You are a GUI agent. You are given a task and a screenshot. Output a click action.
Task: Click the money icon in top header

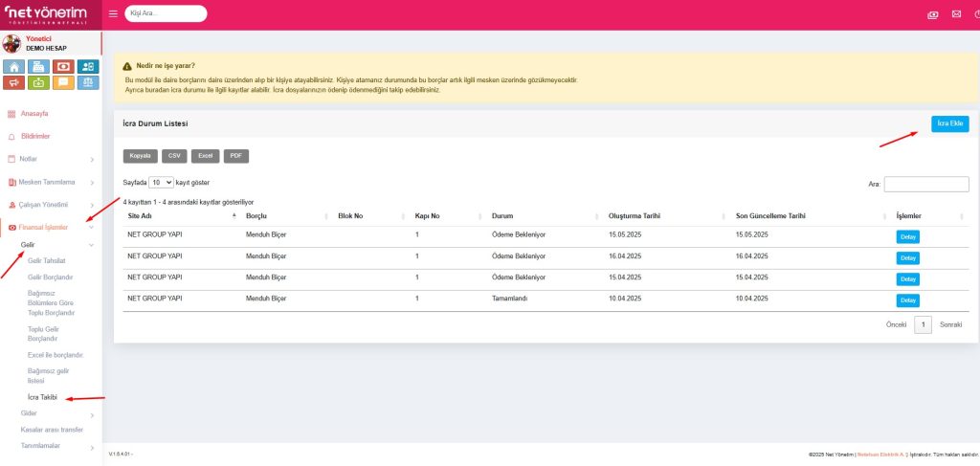pos(933,14)
